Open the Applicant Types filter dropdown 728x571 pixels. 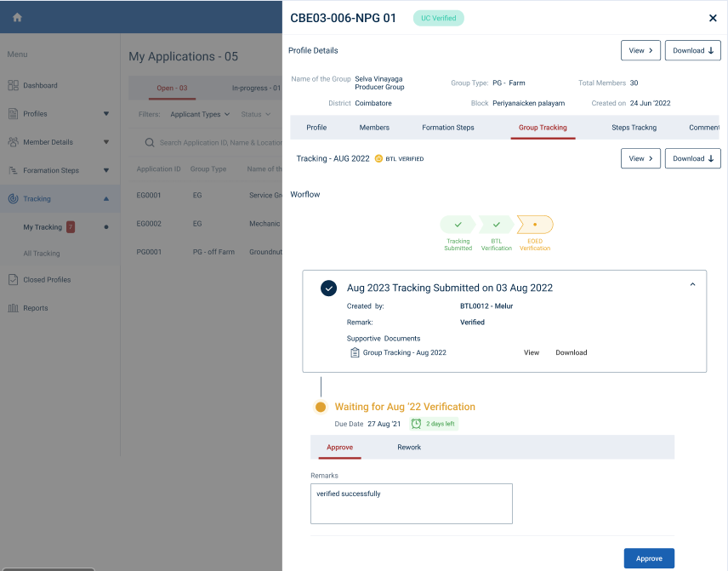200,114
